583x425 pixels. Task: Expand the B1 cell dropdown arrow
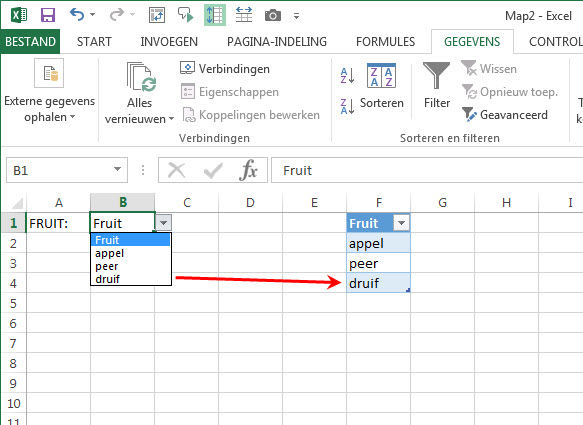[x=163, y=223]
